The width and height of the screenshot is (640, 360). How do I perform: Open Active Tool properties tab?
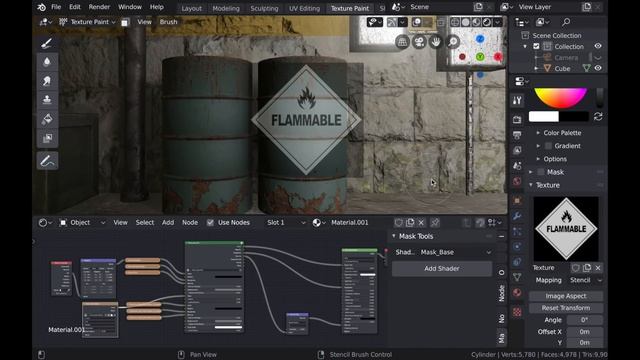coord(517,100)
